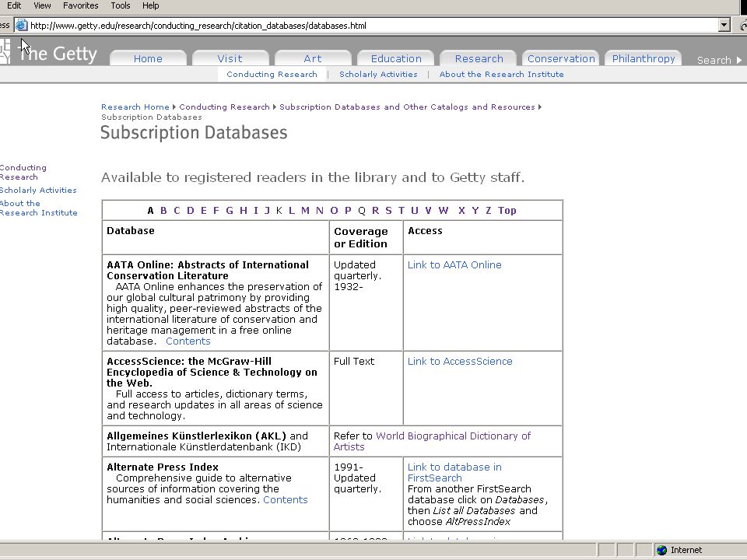Open the View menu
Image resolution: width=747 pixels, height=560 pixels.
coord(42,5)
